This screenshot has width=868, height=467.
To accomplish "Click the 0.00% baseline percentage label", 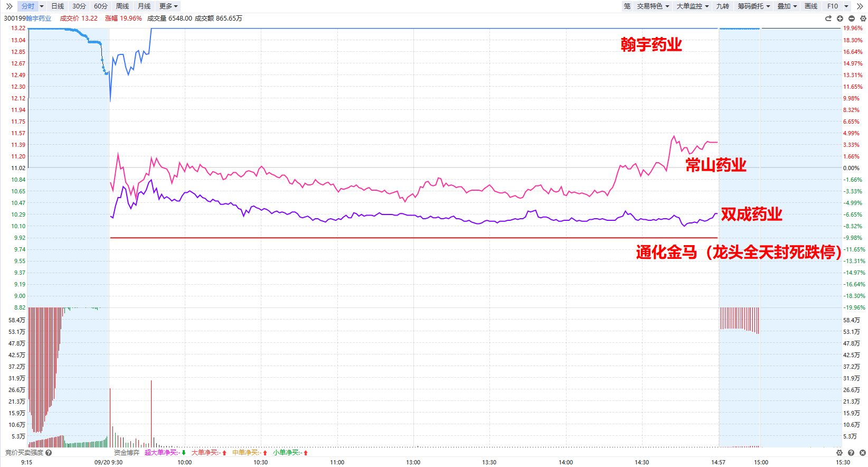I will [851, 168].
